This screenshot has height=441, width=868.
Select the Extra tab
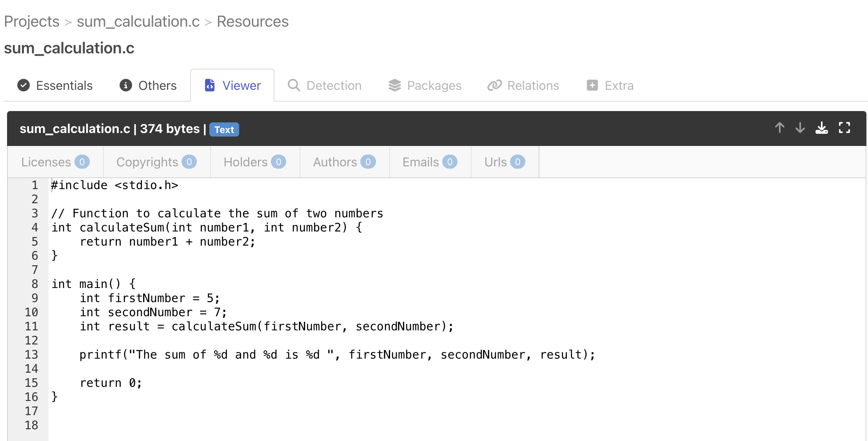pyautogui.click(x=610, y=86)
